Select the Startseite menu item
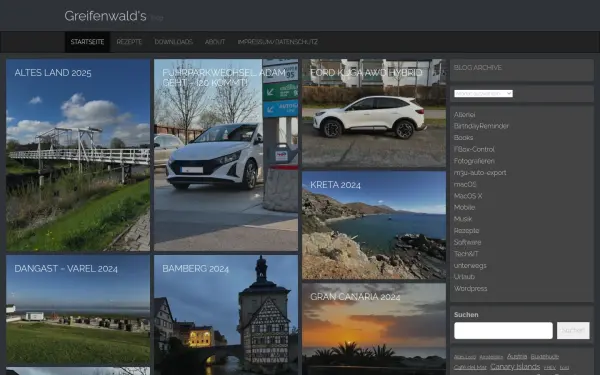Viewport: 600px width, 375px height. pyautogui.click(x=87, y=42)
